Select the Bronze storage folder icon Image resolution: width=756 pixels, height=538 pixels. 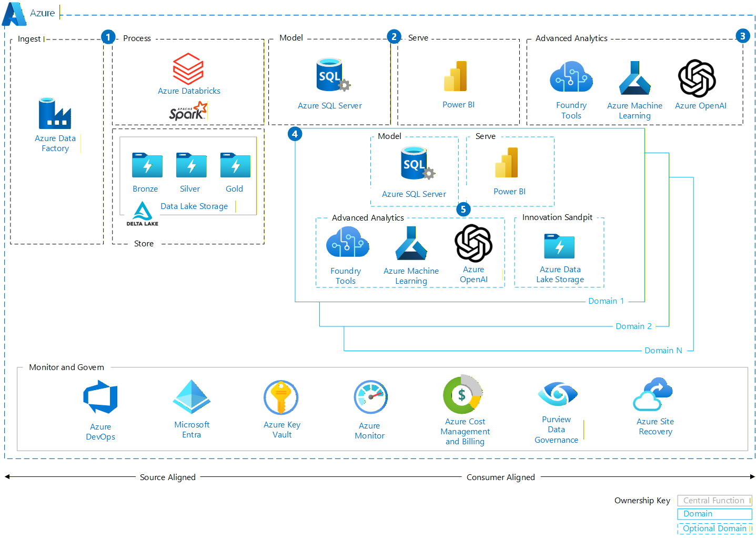tap(147, 165)
